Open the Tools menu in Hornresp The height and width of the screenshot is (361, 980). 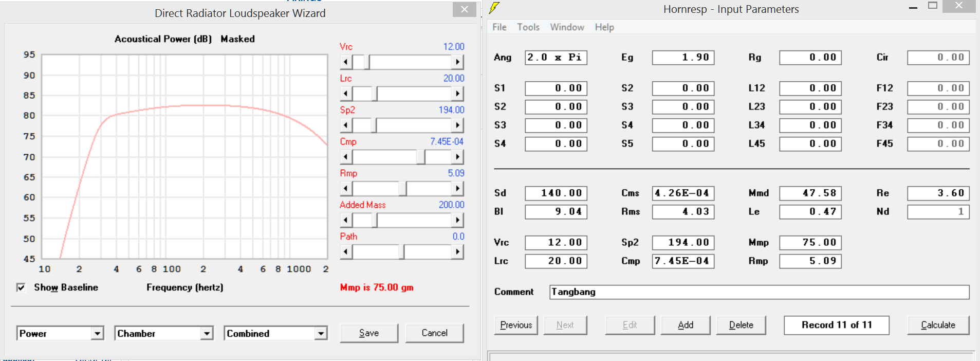[x=528, y=27]
